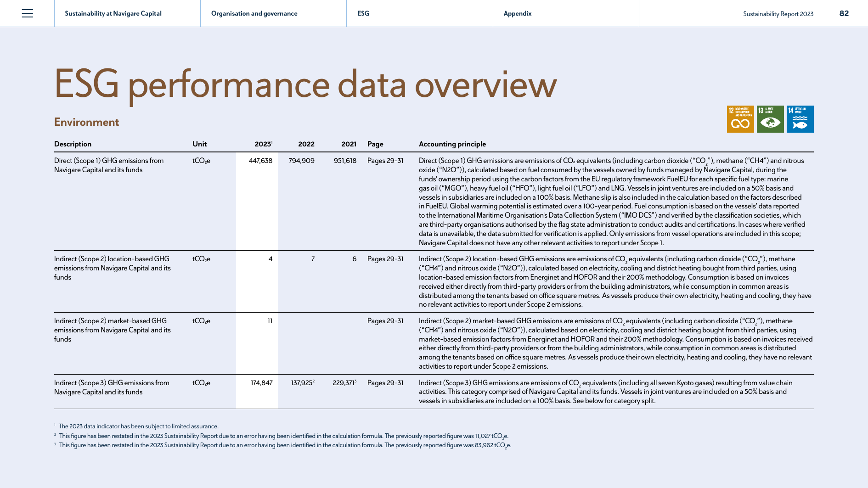The image size is (868, 488).
Task: Click Sustainability Report 2023 header text
Action: (x=778, y=14)
